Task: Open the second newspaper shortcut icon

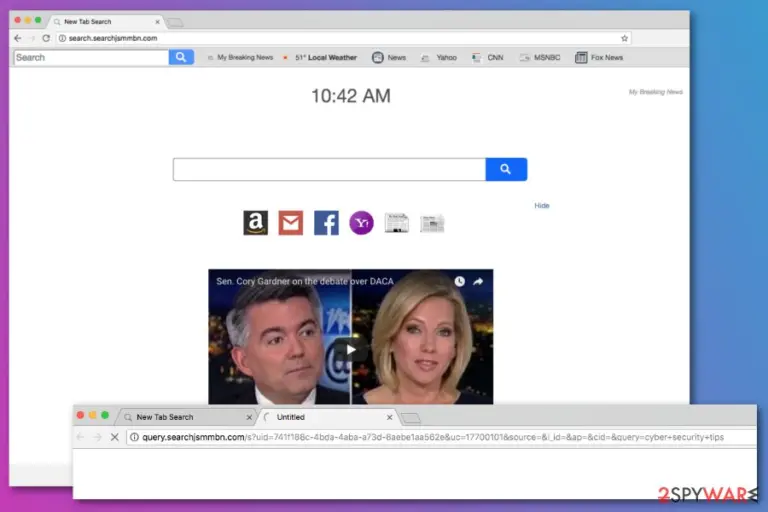Action: (432, 223)
